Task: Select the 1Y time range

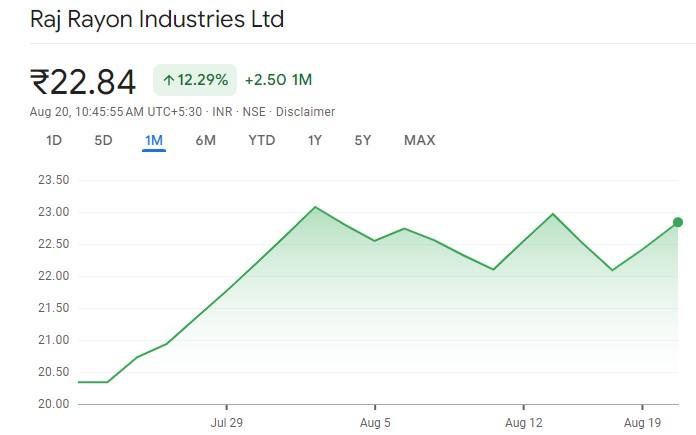Action: tap(314, 141)
